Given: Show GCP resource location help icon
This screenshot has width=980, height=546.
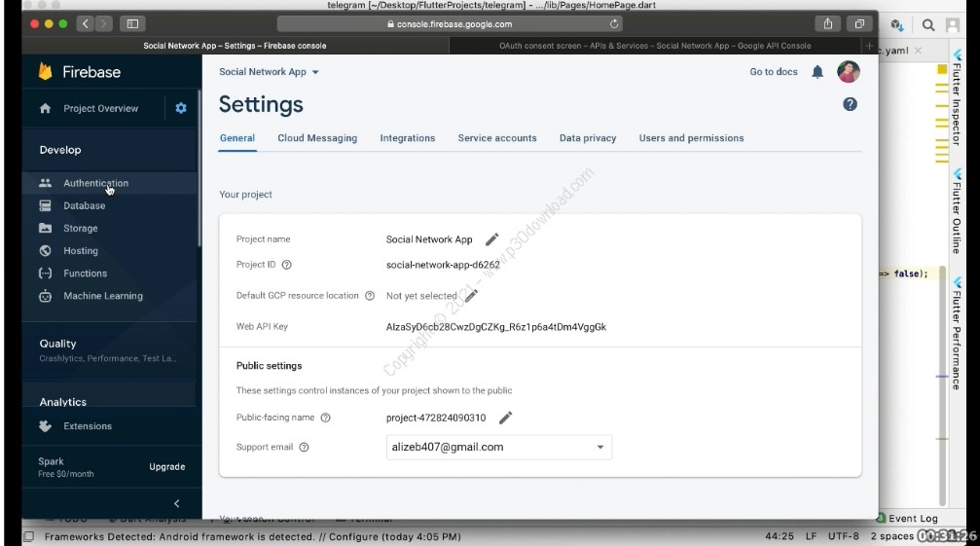Looking at the screenshot, I should pos(370,296).
